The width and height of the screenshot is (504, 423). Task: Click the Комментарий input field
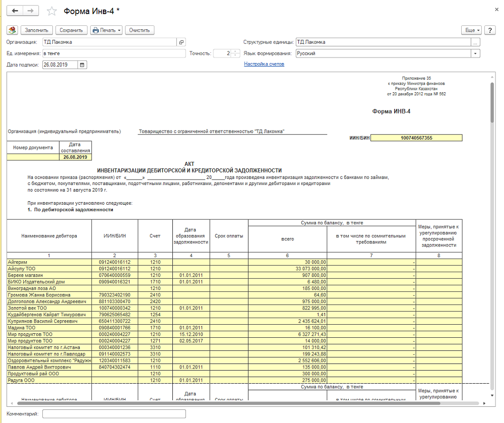114,414
